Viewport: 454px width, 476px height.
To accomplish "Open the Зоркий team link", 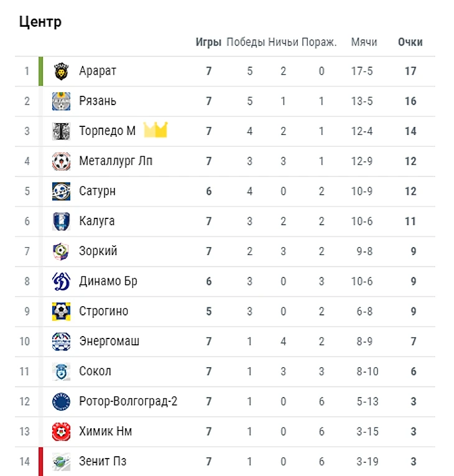I will coord(98,251).
